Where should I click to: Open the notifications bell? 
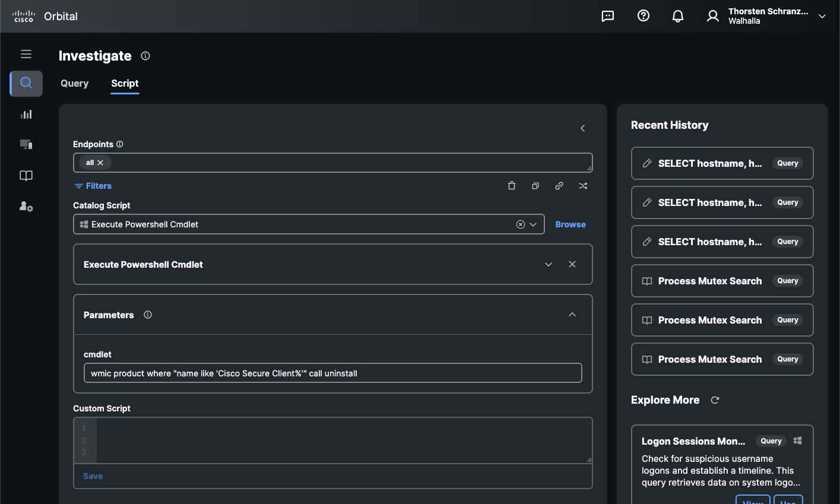click(678, 16)
